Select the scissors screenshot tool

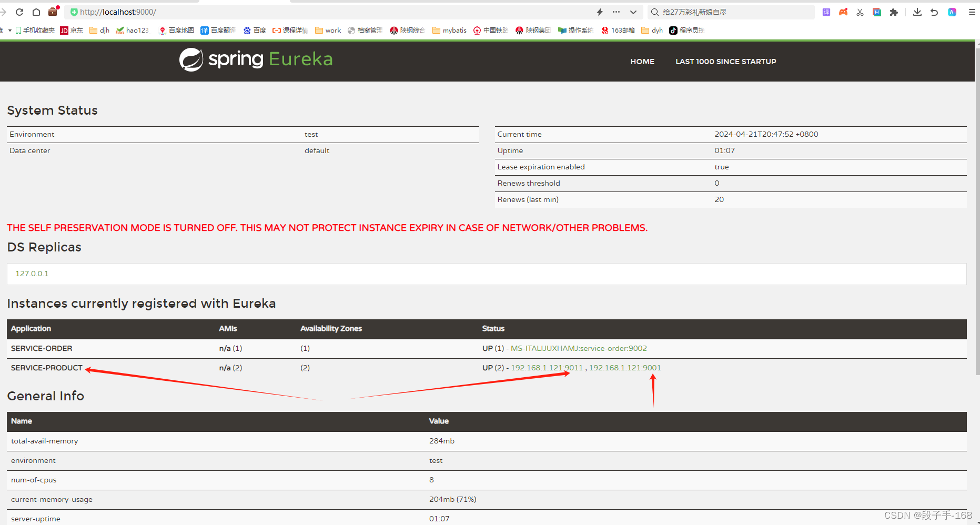click(860, 12)
